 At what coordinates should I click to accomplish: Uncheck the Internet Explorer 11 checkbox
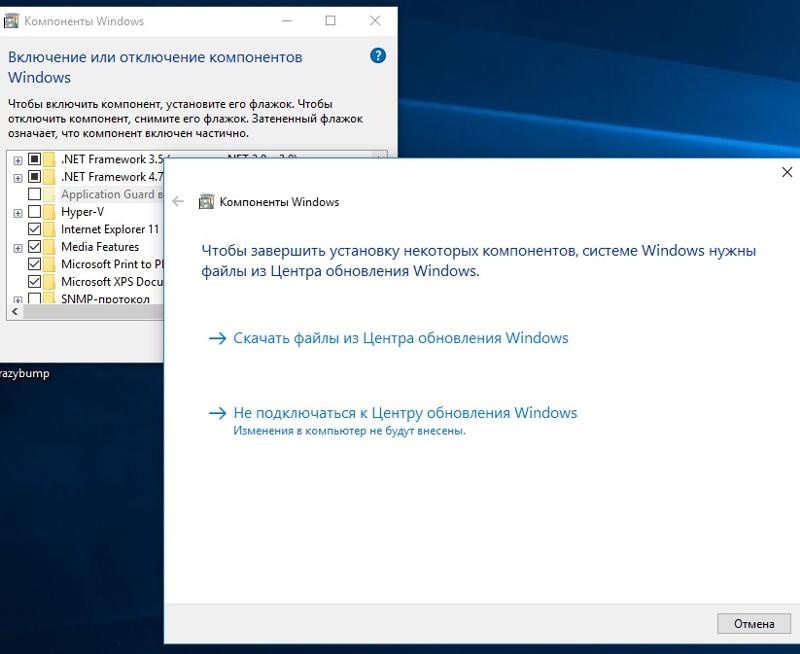coord(34,229)
